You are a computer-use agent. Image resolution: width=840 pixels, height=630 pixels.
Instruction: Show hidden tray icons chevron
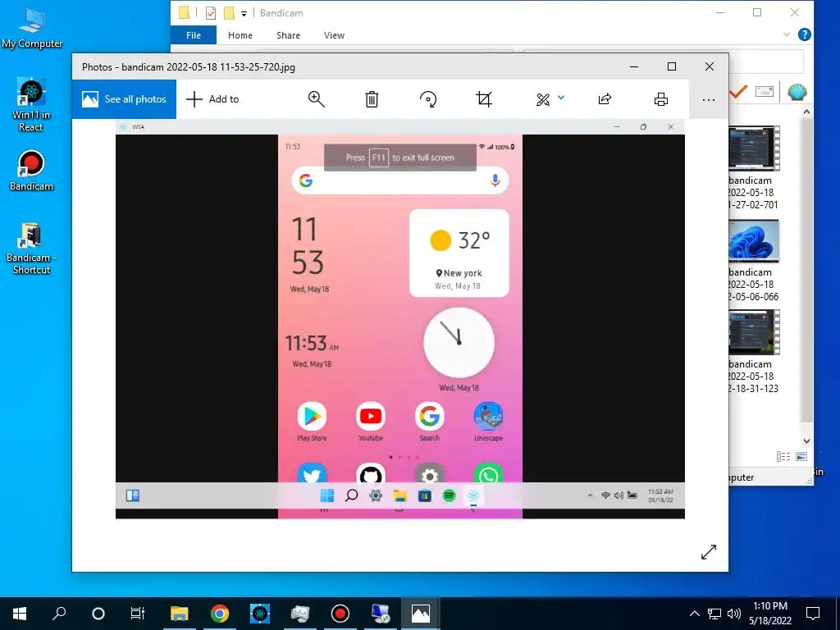694,614
